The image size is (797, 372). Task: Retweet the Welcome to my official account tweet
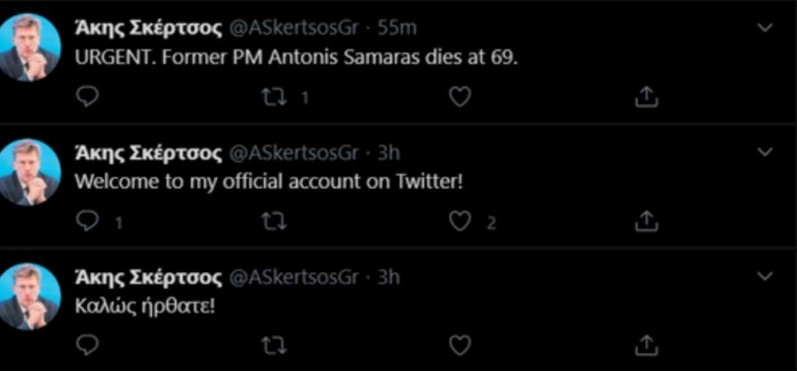click(x=273, y=222)
